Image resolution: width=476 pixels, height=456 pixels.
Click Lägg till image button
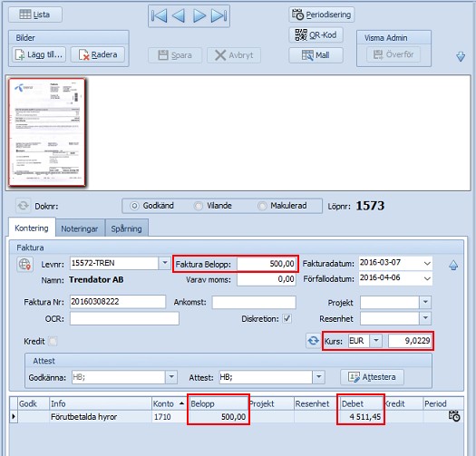click(39, 54)
